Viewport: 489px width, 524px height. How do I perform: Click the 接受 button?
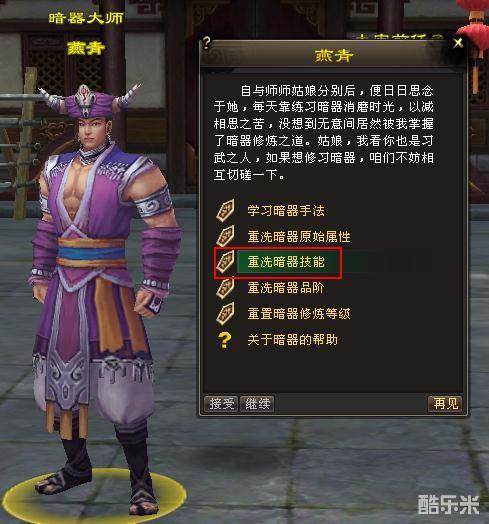221,404
